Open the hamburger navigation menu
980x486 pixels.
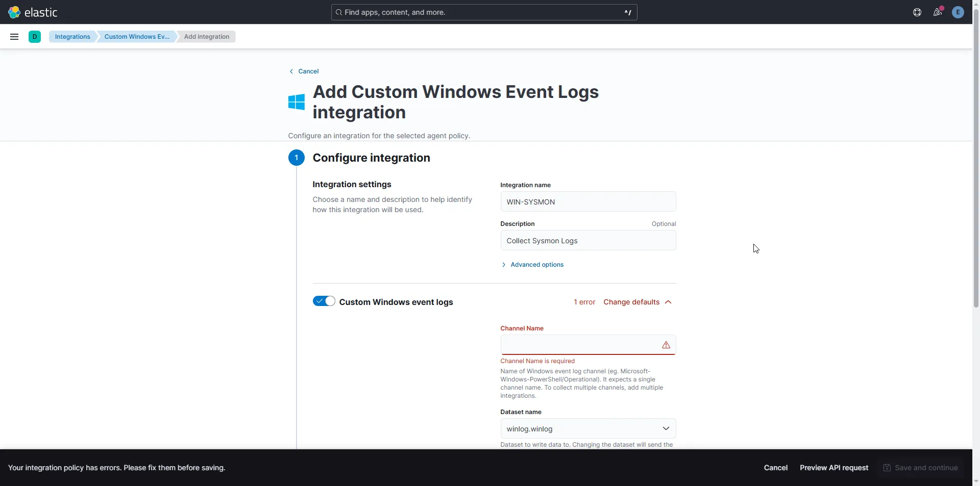click(14, 37)
